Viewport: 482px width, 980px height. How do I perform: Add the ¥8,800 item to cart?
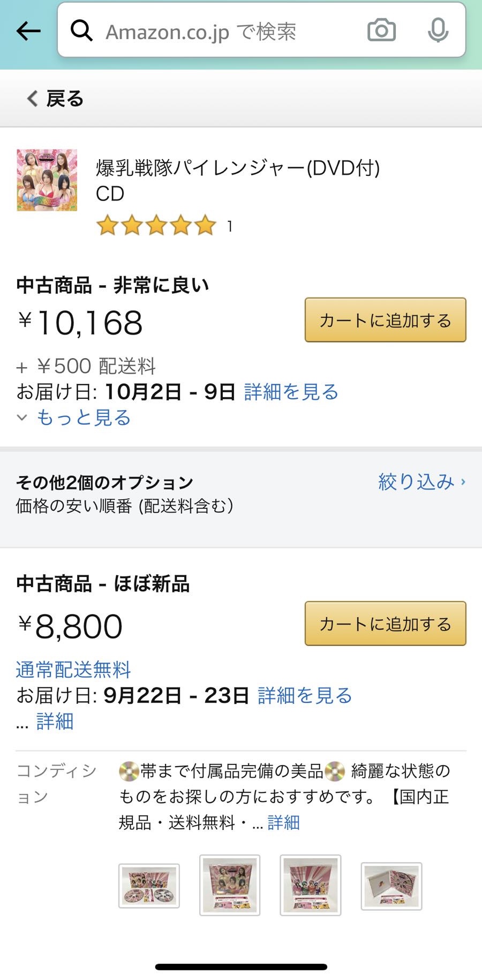tap(385, 623)
